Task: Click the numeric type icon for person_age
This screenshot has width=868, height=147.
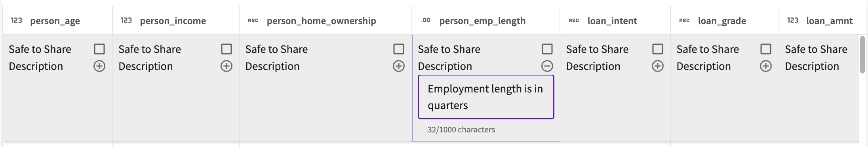Action: tap(16, 21)
